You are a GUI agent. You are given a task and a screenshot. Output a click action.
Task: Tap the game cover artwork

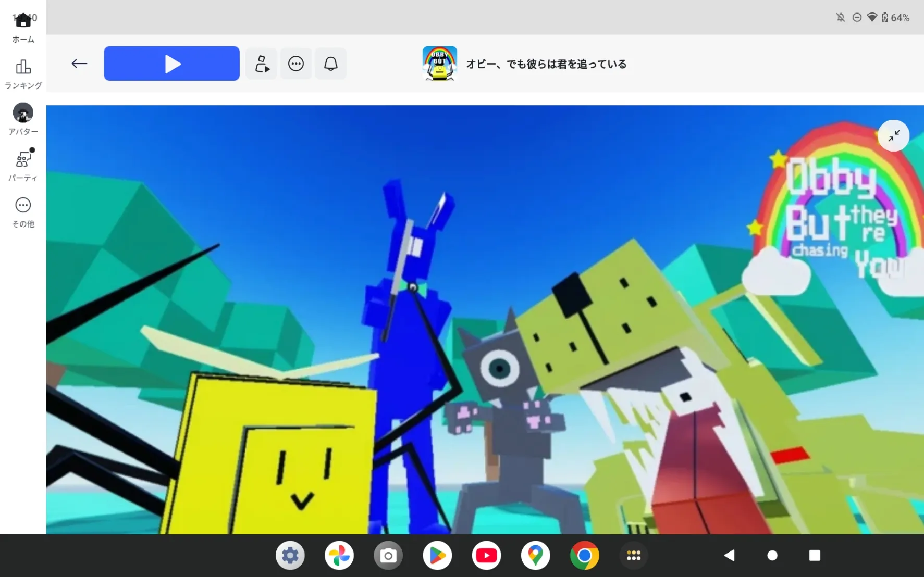point(485,320)
